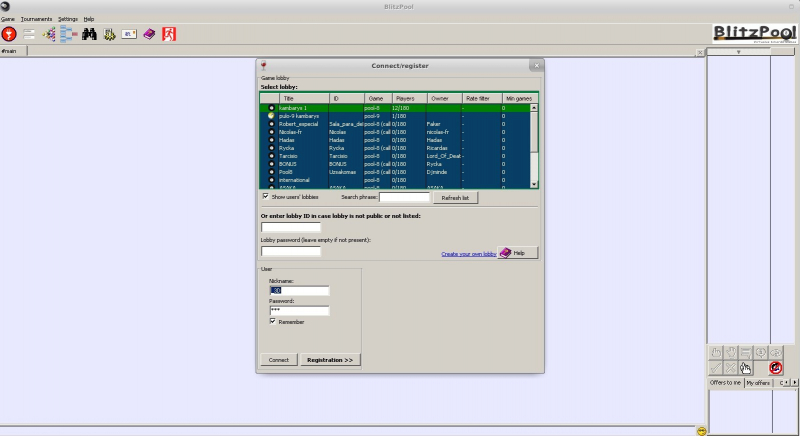
Task: Click the Search phrase input field
Action: click(x=404, y=197)
